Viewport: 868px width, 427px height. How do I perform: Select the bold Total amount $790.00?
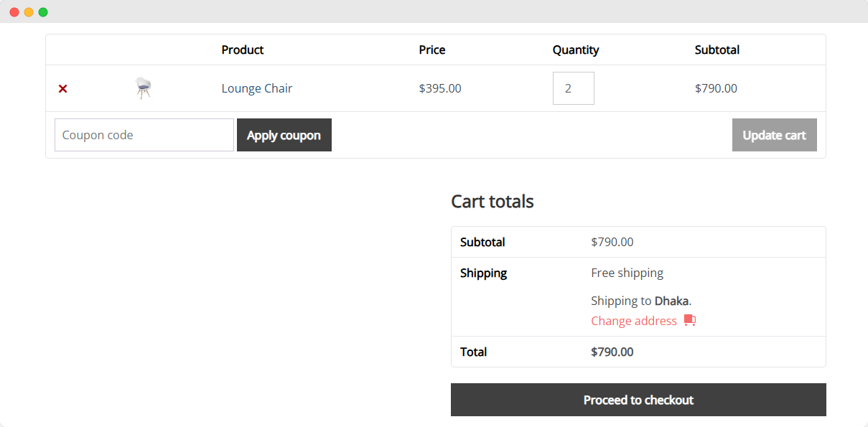[x=612, y=352]
